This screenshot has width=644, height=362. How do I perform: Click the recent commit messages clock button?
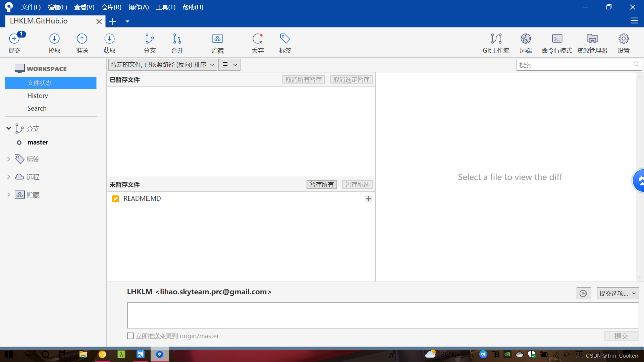click(x=583, y=294)
